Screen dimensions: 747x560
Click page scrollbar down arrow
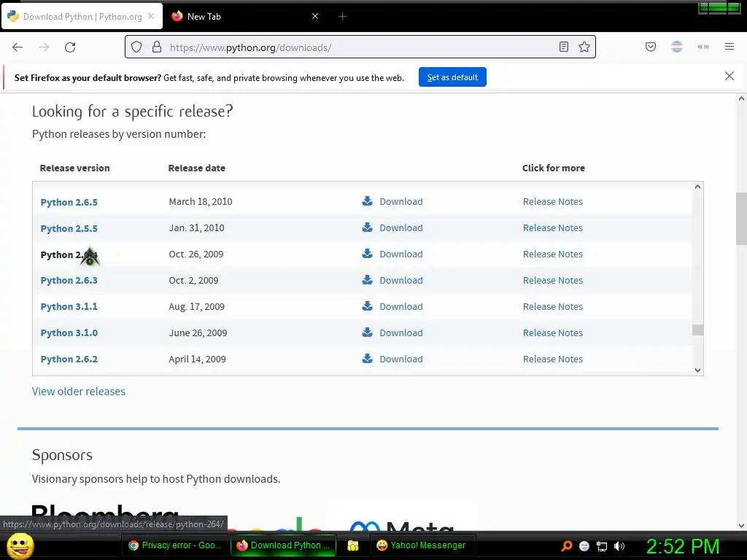pos(741,526)
